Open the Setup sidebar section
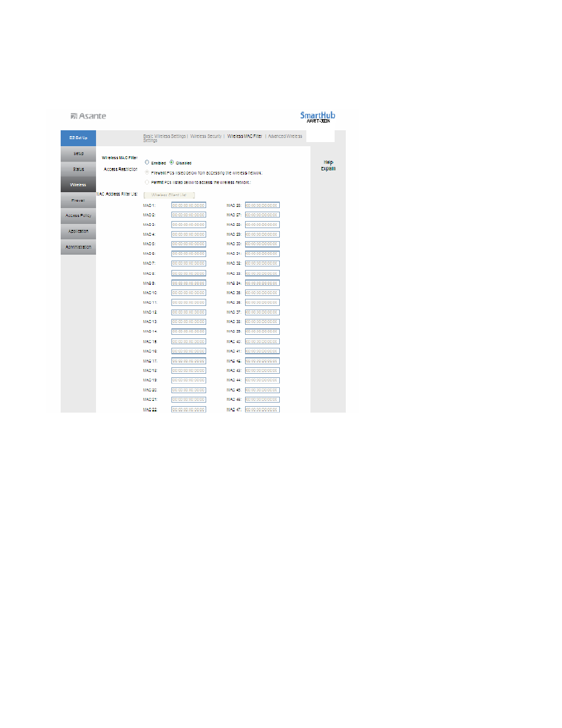 (78, 153)
